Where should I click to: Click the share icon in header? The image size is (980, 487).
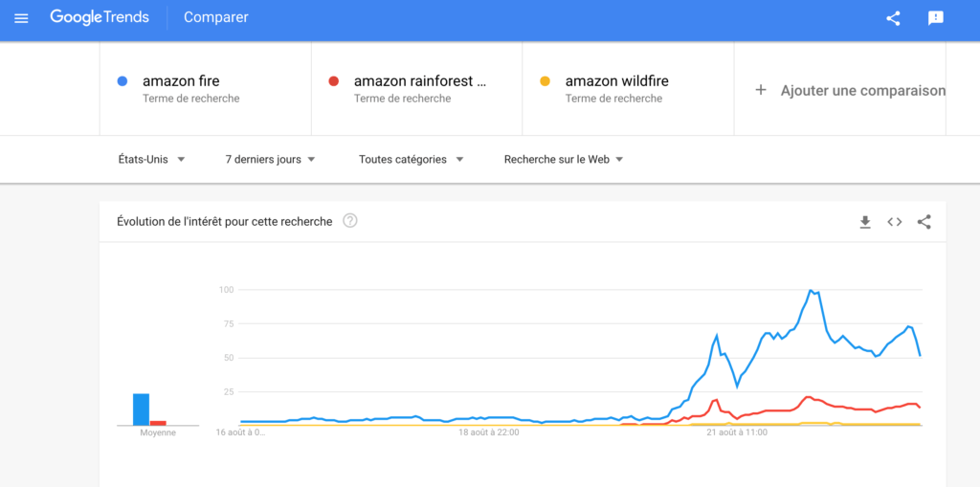[893, 18]
